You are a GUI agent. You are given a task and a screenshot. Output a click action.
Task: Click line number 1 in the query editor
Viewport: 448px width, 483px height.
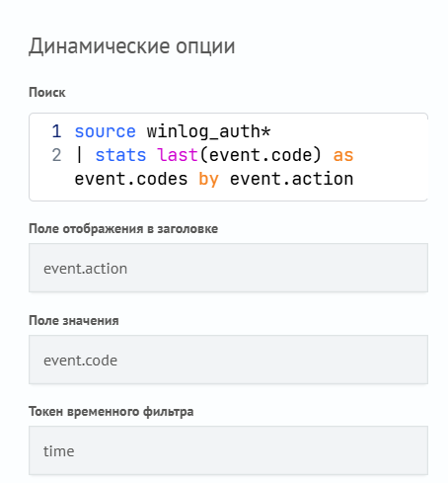[56, 131]
